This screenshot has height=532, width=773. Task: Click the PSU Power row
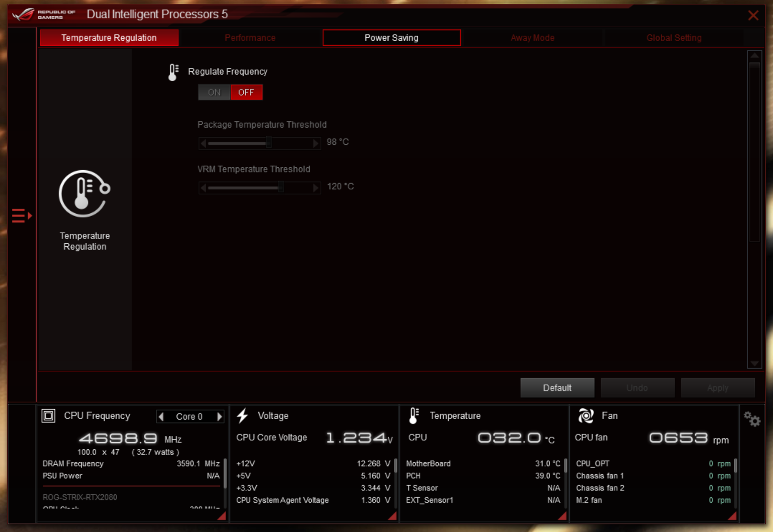131,476
